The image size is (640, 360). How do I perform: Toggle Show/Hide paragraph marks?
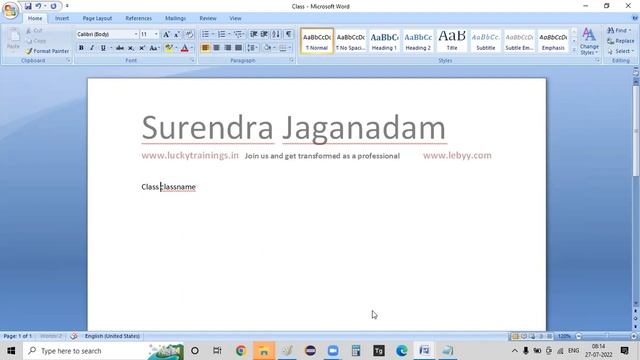click(x=288, y=34)
